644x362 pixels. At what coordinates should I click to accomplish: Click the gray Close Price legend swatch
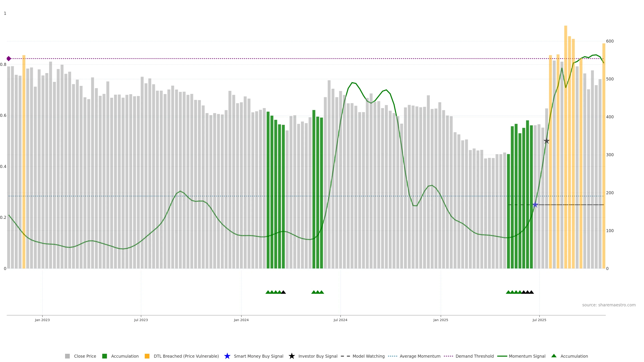[x=67, y=356]
